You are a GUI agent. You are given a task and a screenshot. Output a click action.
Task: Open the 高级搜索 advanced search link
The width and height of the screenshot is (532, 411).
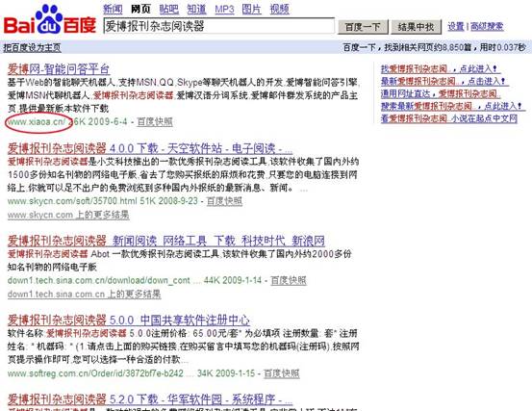point(487,27)
